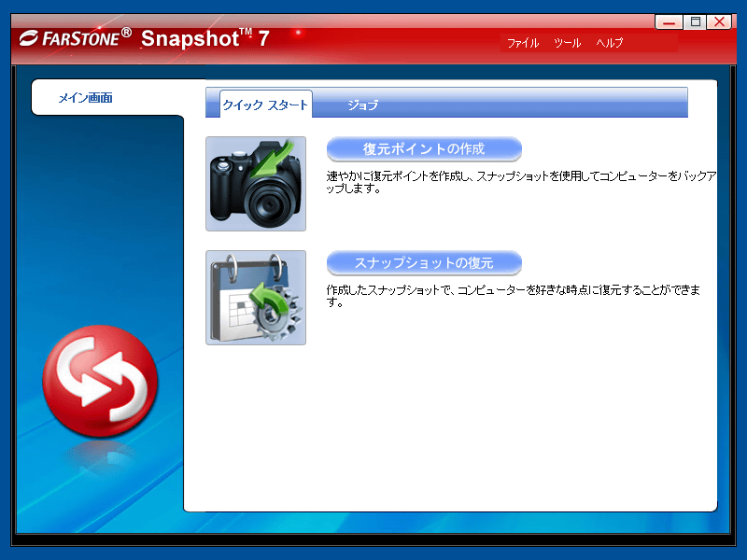
Task: Open the ツール menu
Action: tap(567, 43)
